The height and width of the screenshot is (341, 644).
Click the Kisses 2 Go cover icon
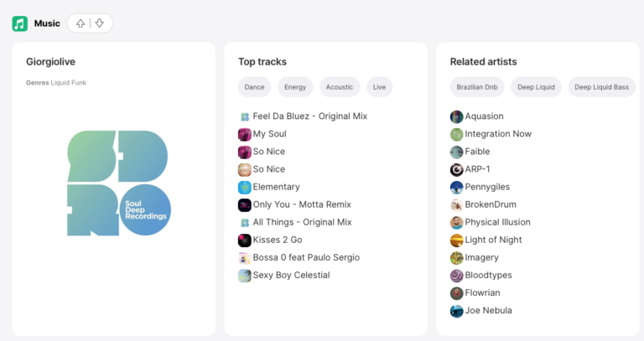click(244, 240)
